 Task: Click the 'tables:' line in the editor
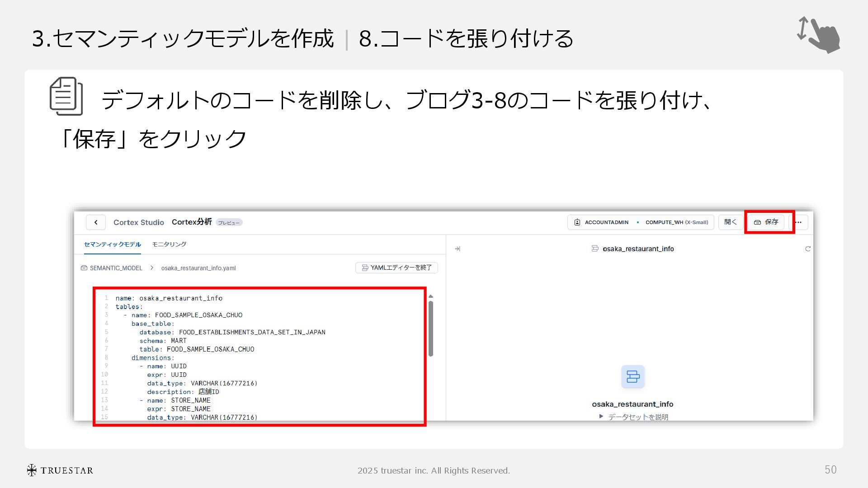click(x=129, y=307)
